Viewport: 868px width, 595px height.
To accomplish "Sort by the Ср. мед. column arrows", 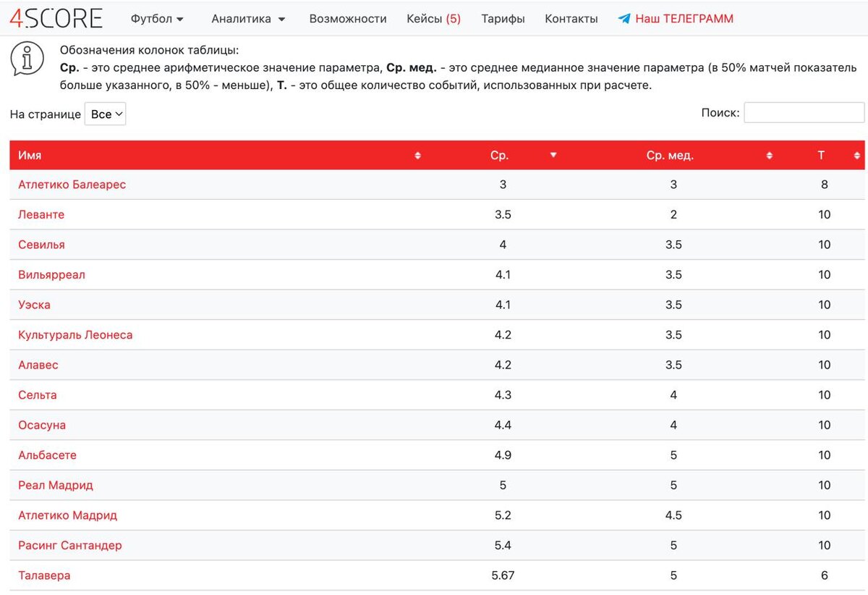I will click(x=770, y=156).
